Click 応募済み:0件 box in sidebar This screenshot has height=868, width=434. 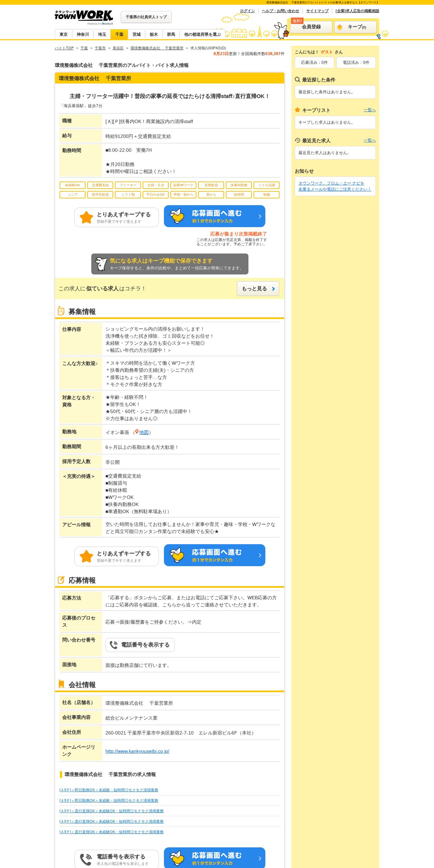click(314, 63)
